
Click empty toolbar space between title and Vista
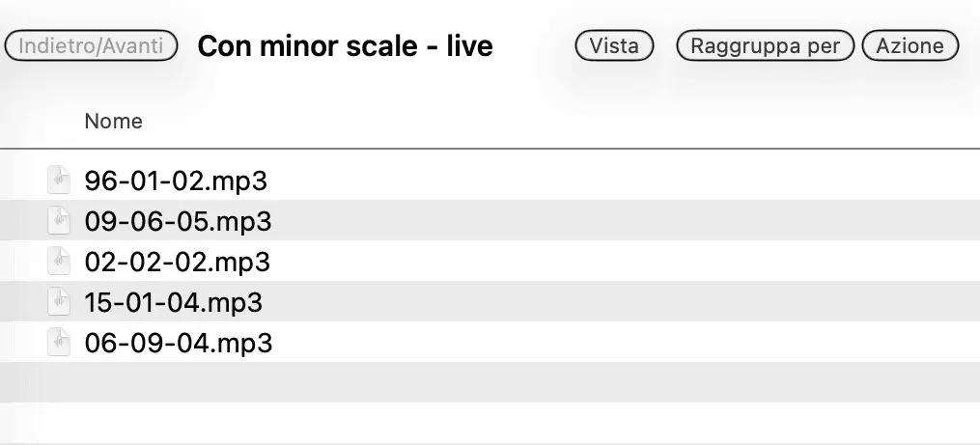point(534,45)
